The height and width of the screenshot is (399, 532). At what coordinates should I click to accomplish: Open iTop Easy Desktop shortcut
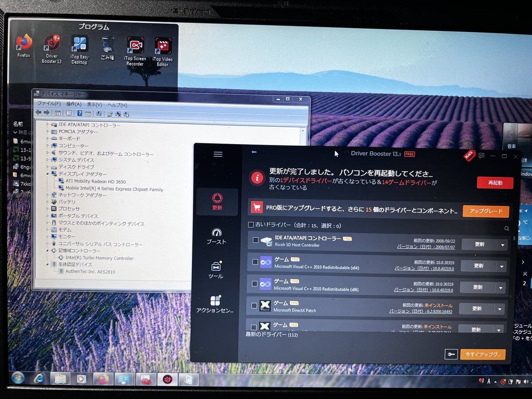[x=80, y=49]
